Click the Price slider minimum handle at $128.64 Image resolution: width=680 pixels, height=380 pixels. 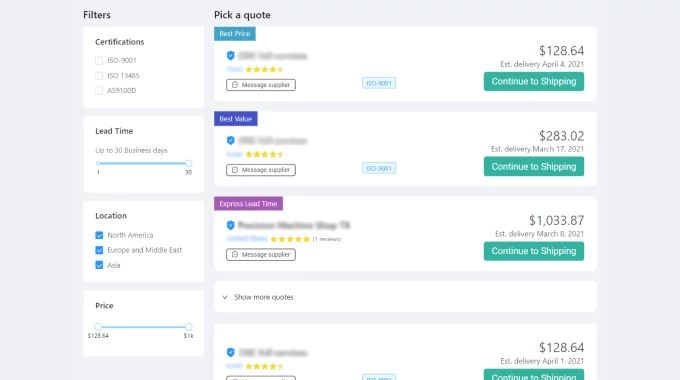98,327
